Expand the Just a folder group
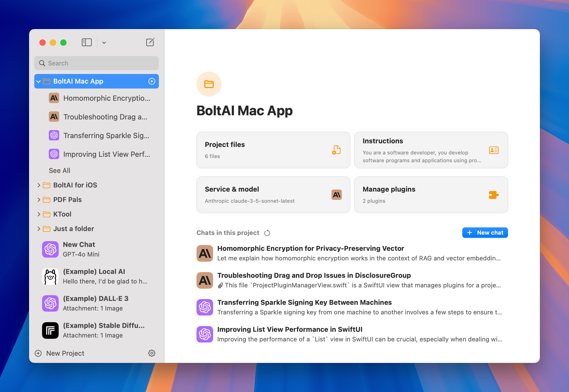The image size is (569, 392). (39, 229)
